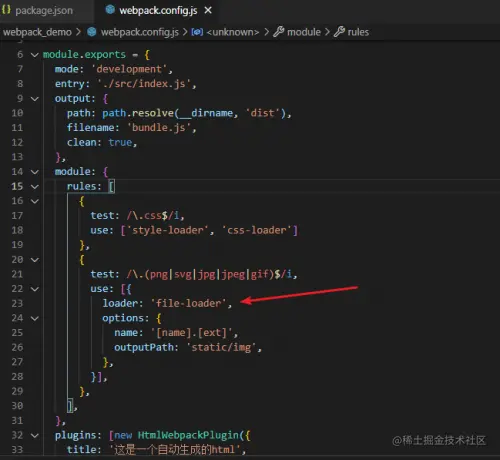Click the highlighted opening bracket after rules:
Image resolution: width=500 pixels, height=460 pixels.
point(112,186)
